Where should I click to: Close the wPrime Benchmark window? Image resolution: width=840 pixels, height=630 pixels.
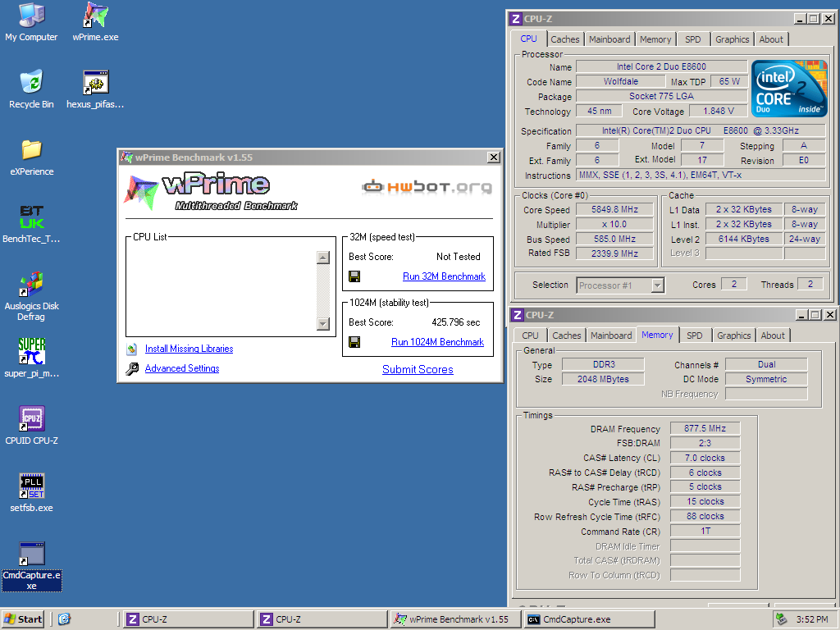tap(493, 157)
